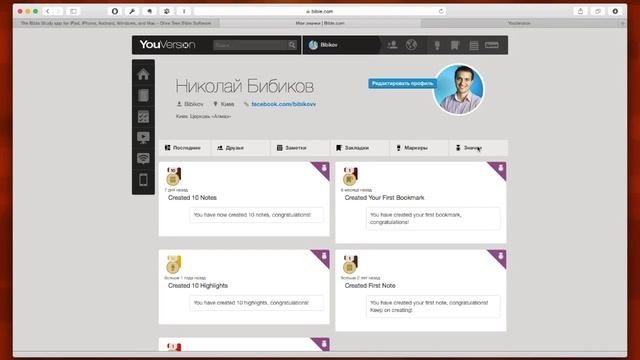Click the wrench key extension icon in Safari toolbar

132,11
